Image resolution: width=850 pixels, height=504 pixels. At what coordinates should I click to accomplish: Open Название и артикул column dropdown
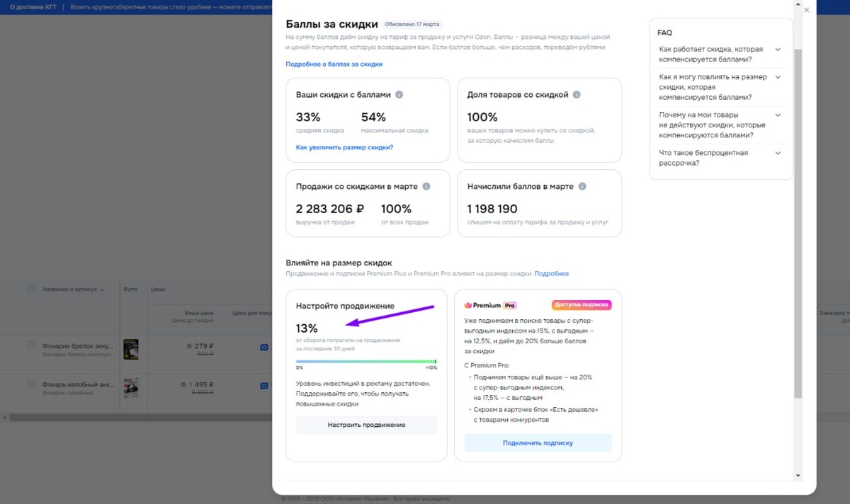pyautogui.click(x=102, y=290)
